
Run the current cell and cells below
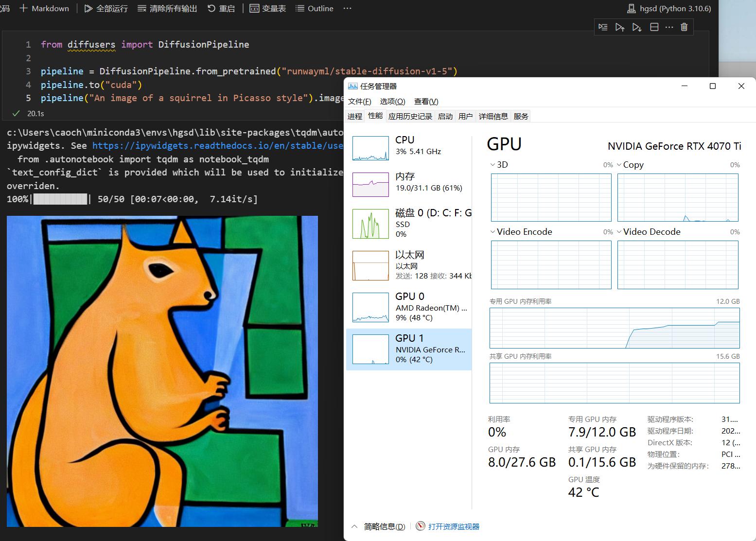637,27
